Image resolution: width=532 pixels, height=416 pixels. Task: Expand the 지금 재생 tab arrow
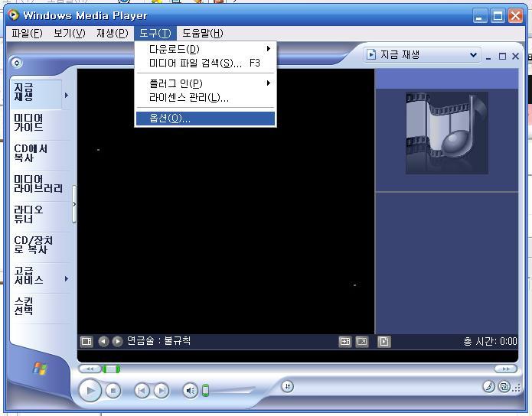pyautogui.click(x=67, y=96)
